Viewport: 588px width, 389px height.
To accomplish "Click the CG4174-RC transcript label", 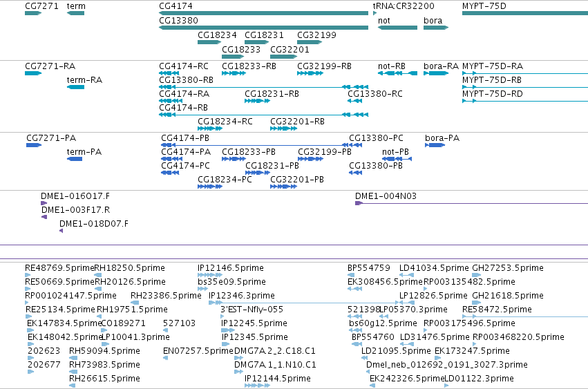I will (184, 66).
